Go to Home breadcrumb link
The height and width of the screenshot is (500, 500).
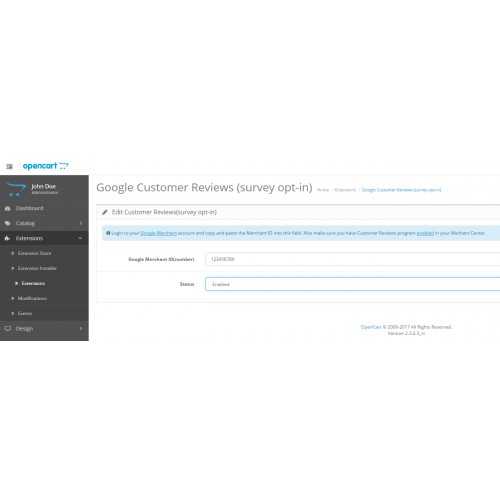[323, 190]
